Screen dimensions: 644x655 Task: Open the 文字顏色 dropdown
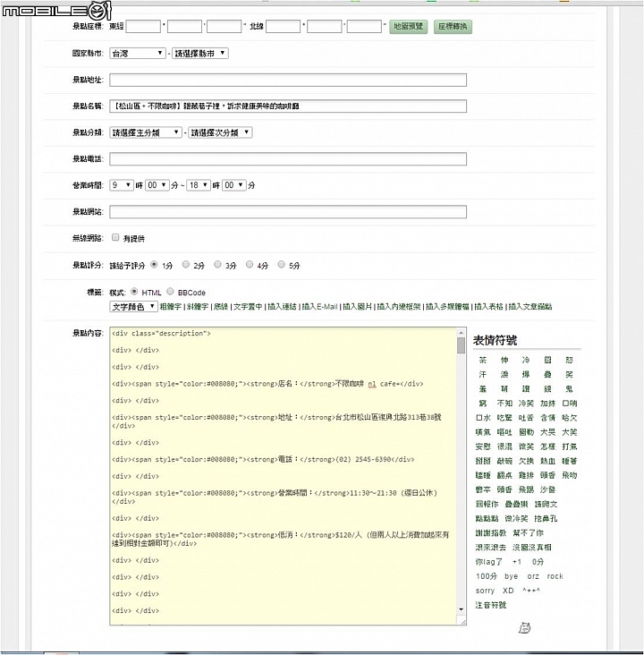click(x=133, y=307)
